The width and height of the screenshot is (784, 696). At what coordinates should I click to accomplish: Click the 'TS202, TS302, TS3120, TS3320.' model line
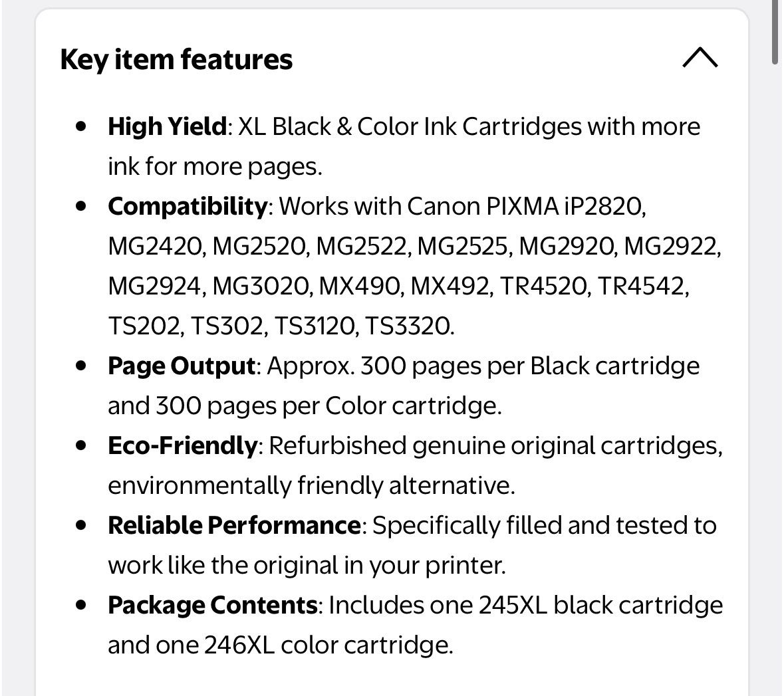281,326
